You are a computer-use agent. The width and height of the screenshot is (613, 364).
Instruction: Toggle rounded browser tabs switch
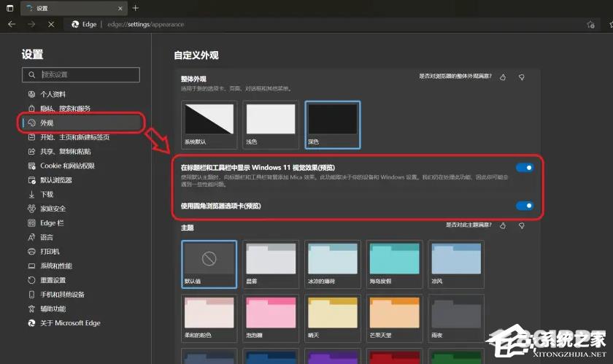525,206
